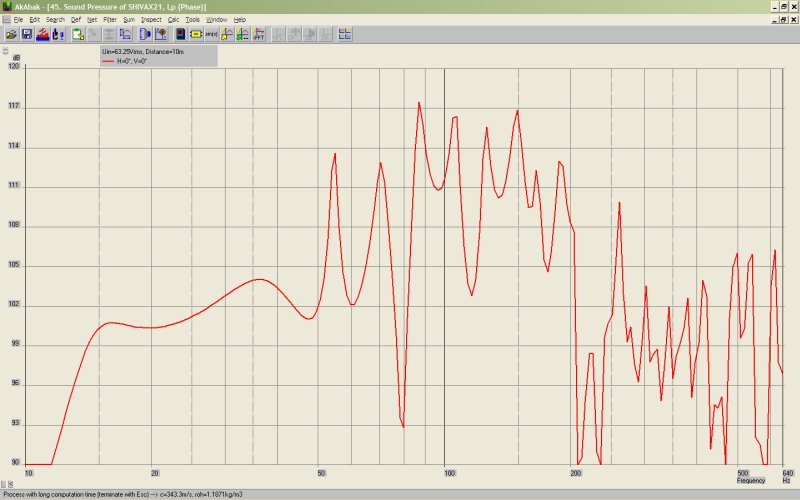Click the iFFT toolbar icon

[258, 34]
